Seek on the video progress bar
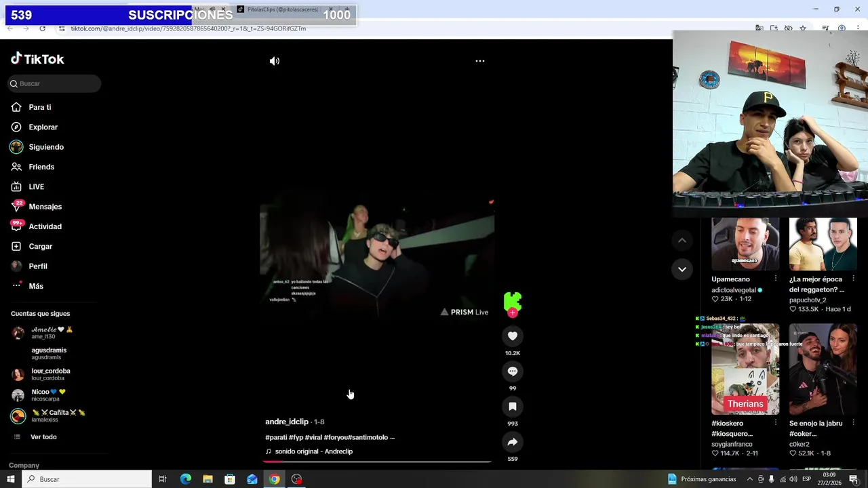 377,461
